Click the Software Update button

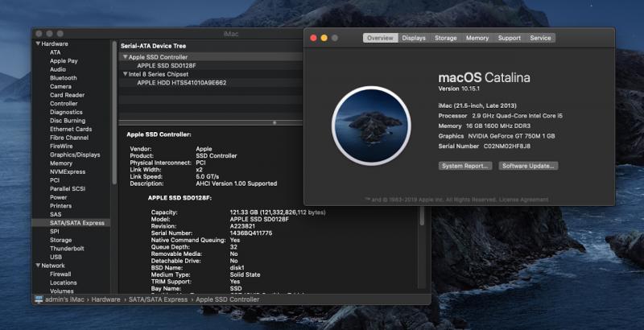point(528,166)
